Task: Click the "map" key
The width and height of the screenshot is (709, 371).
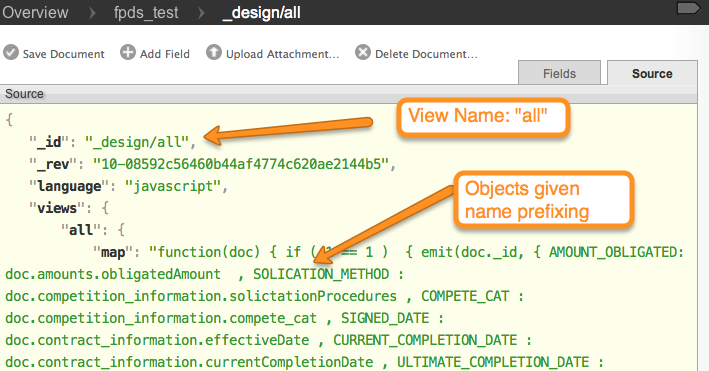Action: (x=113, y=252)
